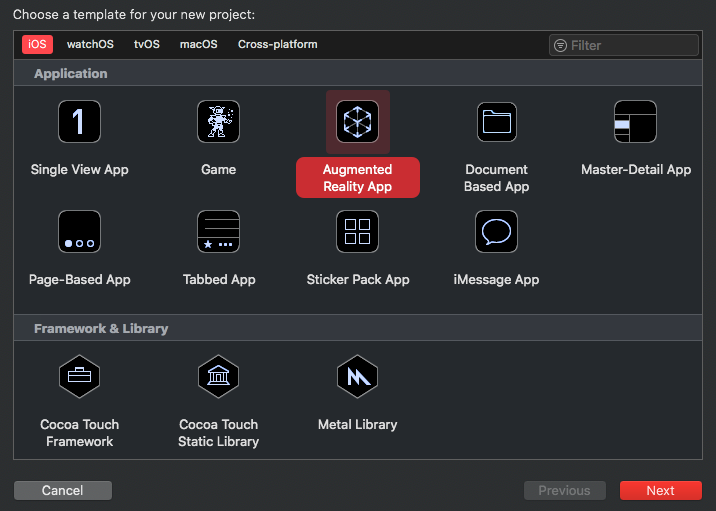
Task: Click the iOS platform tab
Action: [x=37, y=45]
